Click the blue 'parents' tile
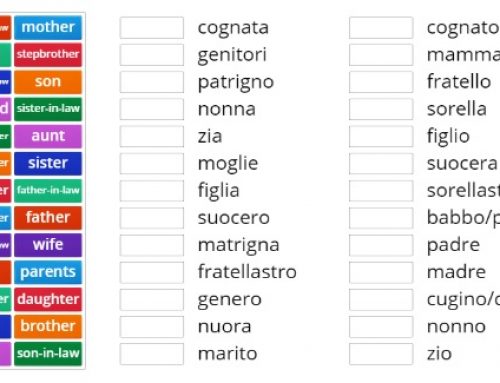Image resolution: width=500 pixels, height=383 pixels. point(48,272)
